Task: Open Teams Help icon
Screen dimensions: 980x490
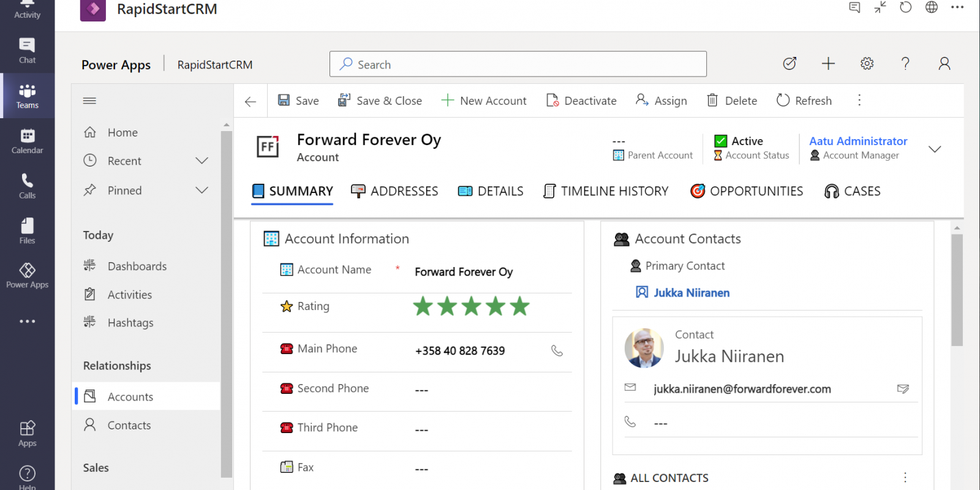Action: tap(27, 477)
